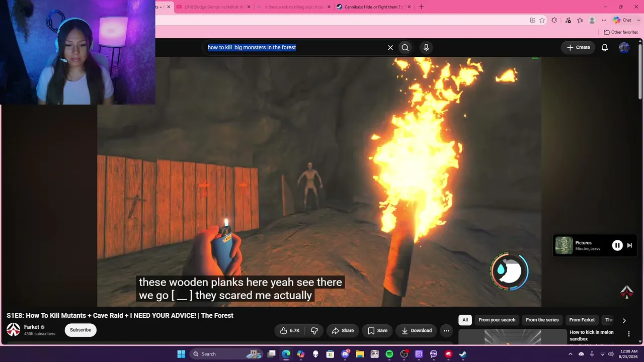Favorite this page with the star icon

pos(542,20)
